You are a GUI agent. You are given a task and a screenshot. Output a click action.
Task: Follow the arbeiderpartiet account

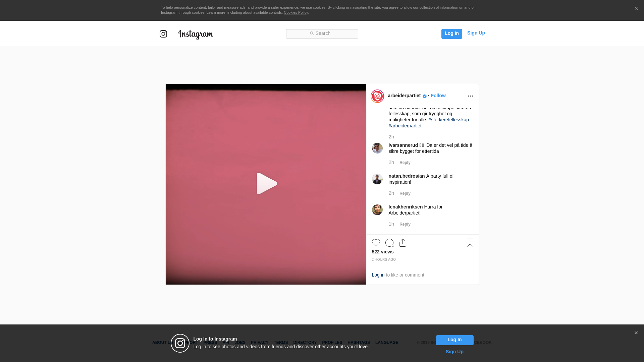(438, 96)
